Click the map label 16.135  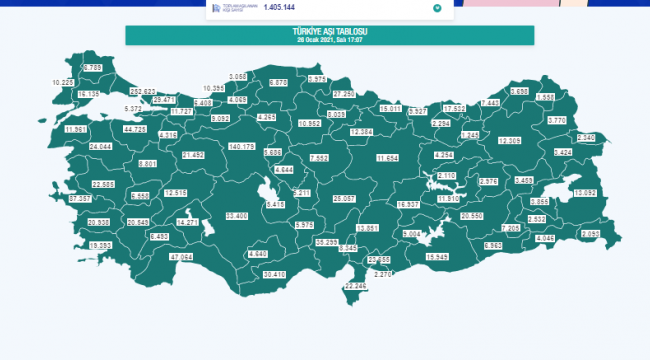click(x=89, y=94)
